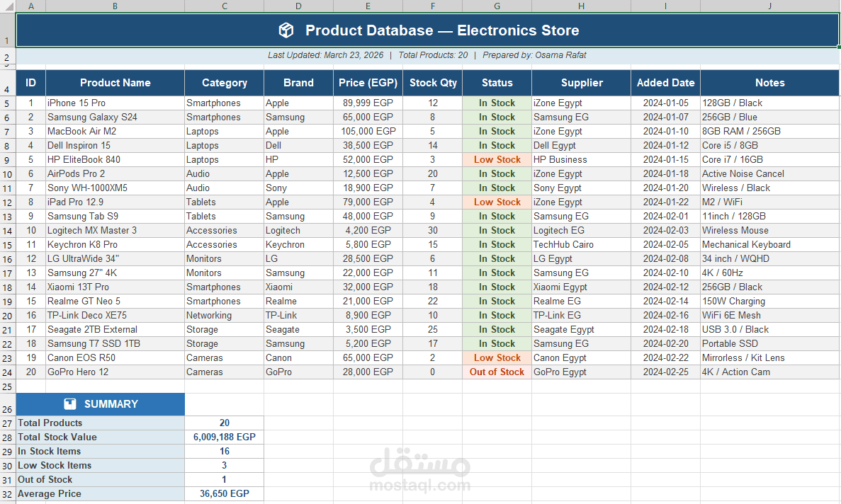Select the Canon EOS R50 cell
841x504 pixels.
(x=115, y=357)
